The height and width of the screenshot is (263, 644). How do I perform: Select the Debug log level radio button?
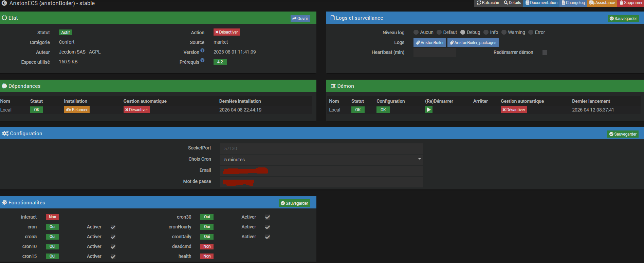pos(463,33)
